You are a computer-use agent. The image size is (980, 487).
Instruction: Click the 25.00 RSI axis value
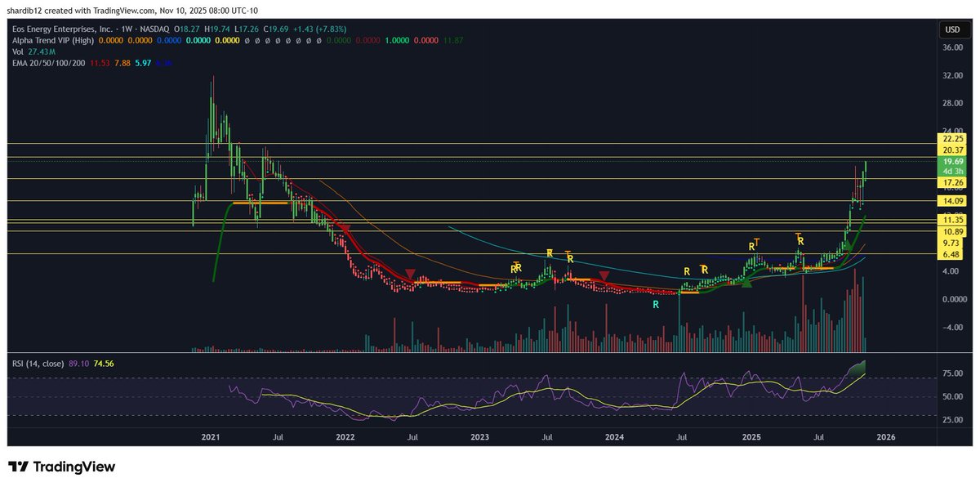(x=953, y=419)
